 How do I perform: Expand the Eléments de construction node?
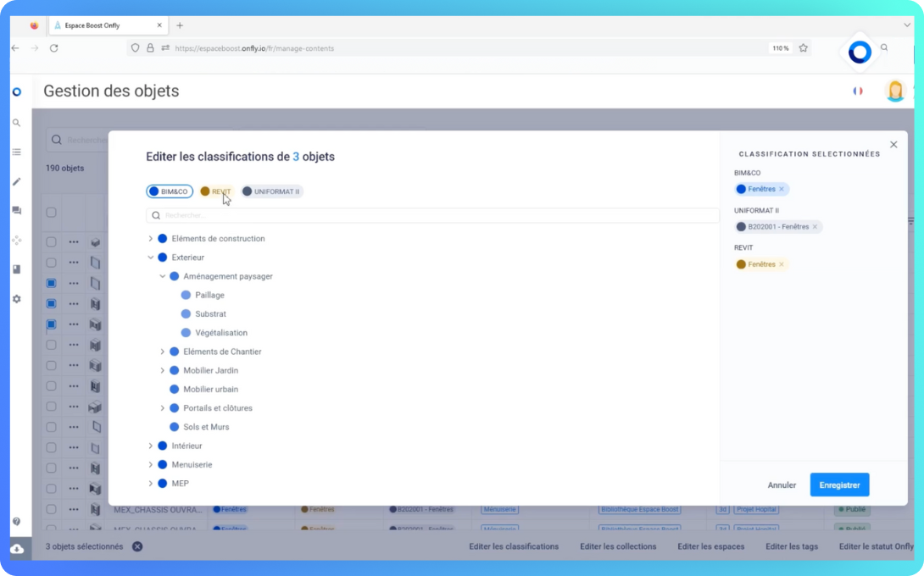tap(151, 239)
